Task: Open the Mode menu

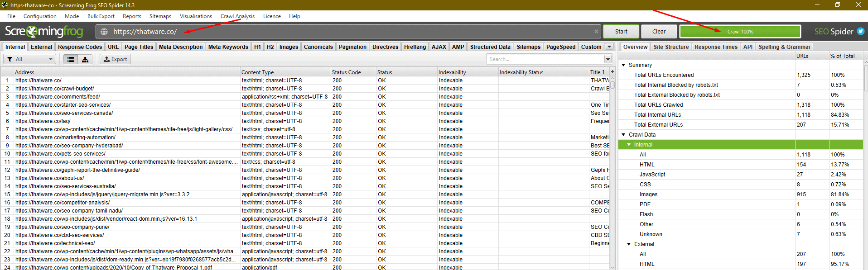Action: (72, 16)
